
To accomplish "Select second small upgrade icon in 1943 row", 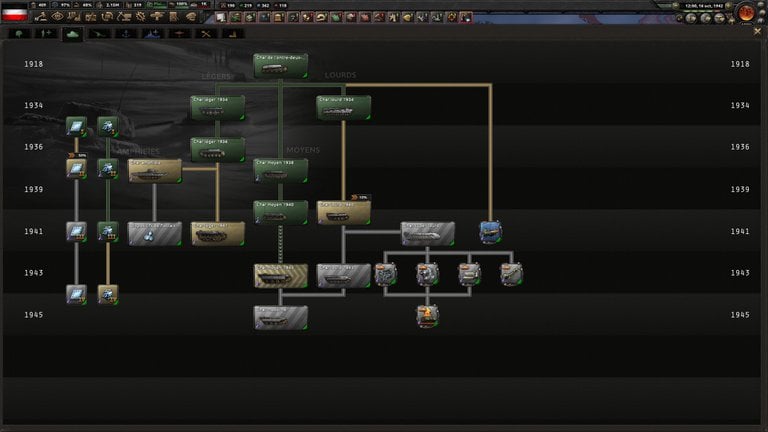I will (x=428, y=274).
